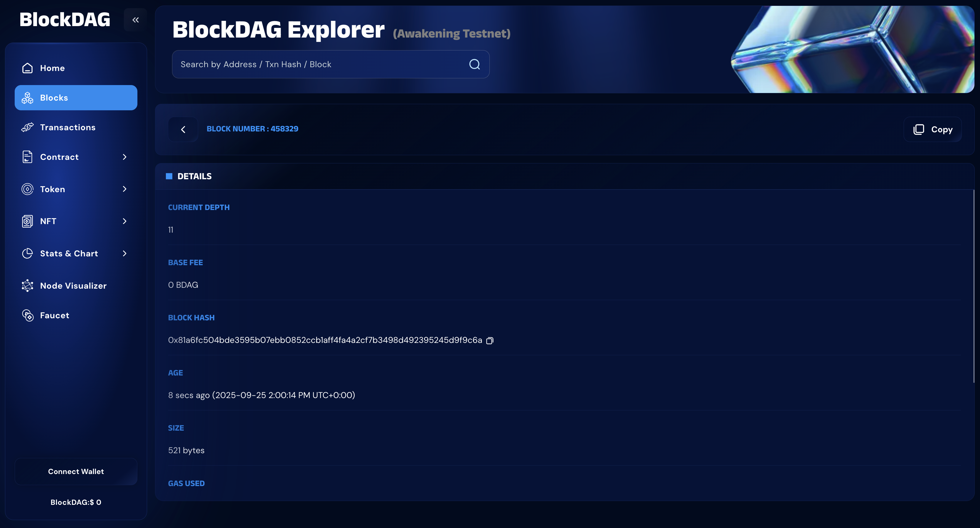This screenshot has width=980, height=528.
Task: Click the search magnifier icon
Action: (474, 64)
